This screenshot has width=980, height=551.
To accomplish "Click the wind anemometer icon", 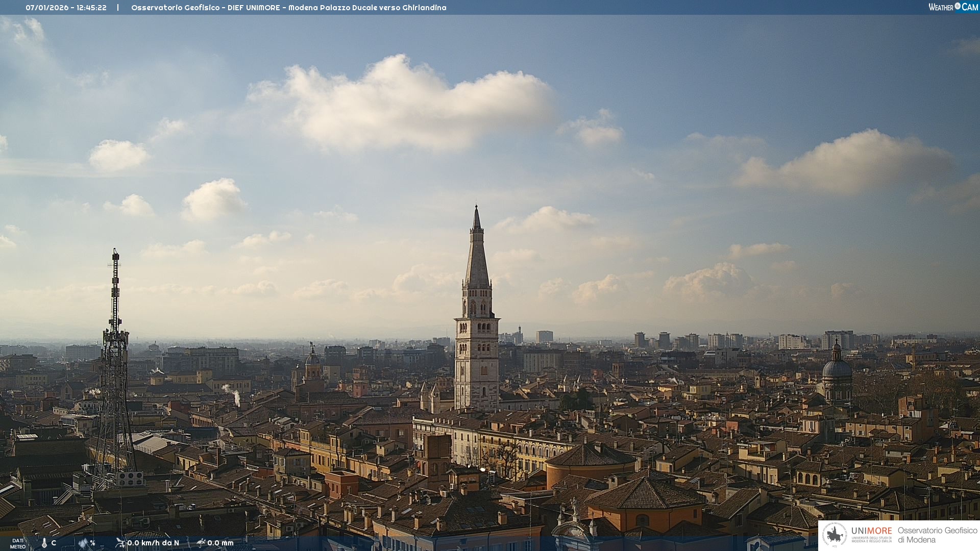I will tap(120, 543).
